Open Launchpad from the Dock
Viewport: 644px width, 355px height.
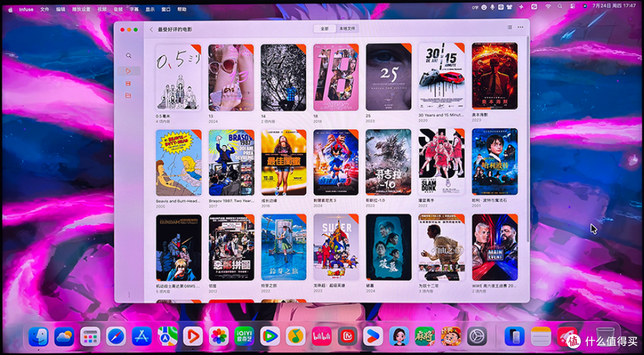[x=90, y=337]
